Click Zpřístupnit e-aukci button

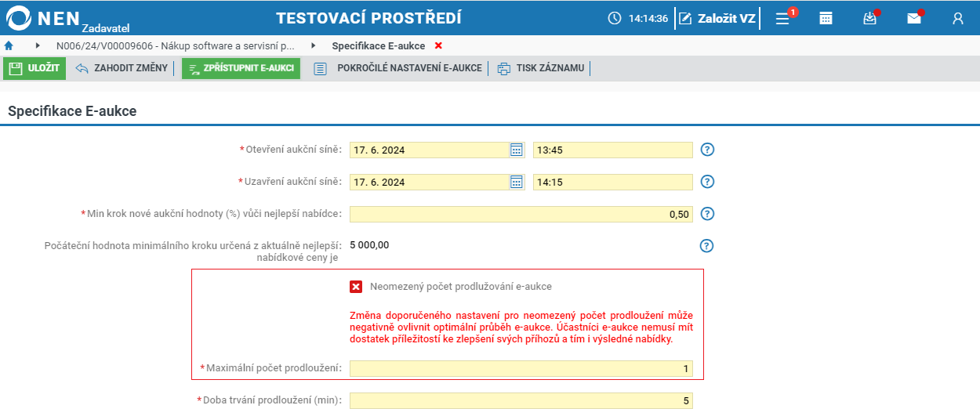coord(241,68)
